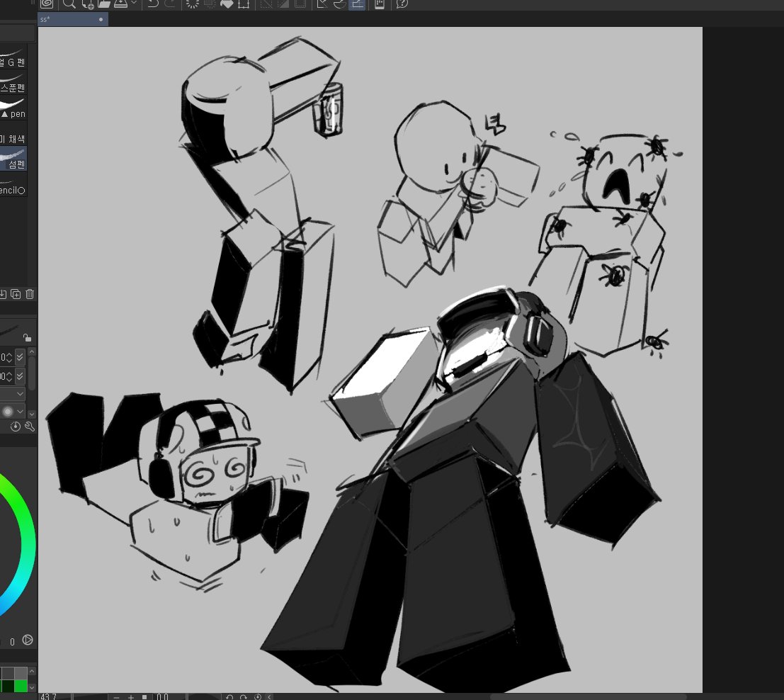This screenshot has width=784, height=700.
Task: Pick the light gray color swatch
Action: [21, 672]
